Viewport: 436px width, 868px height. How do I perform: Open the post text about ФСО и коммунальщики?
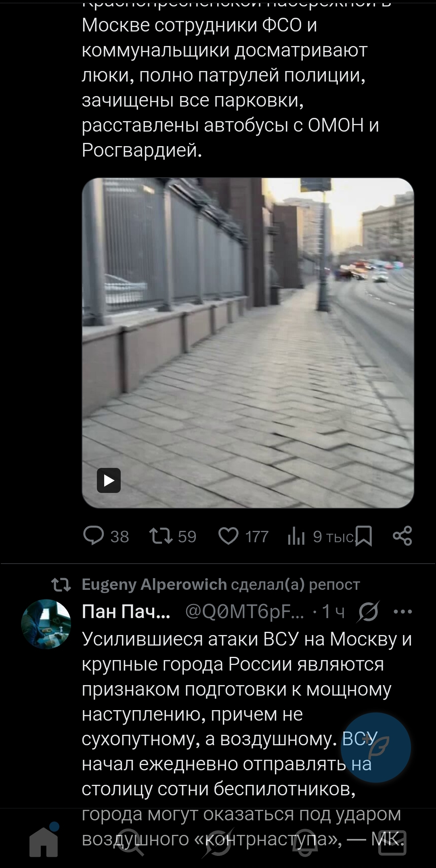pos(230,88)
